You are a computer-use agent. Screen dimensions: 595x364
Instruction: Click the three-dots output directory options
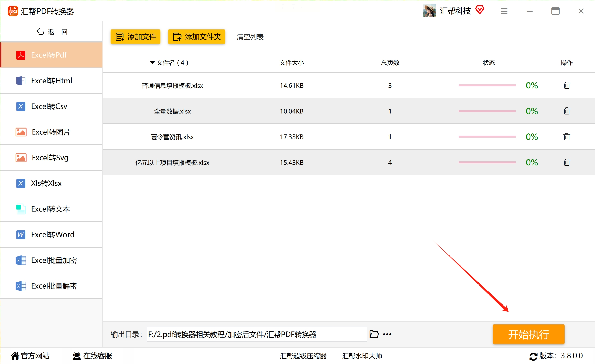[387, 334]
